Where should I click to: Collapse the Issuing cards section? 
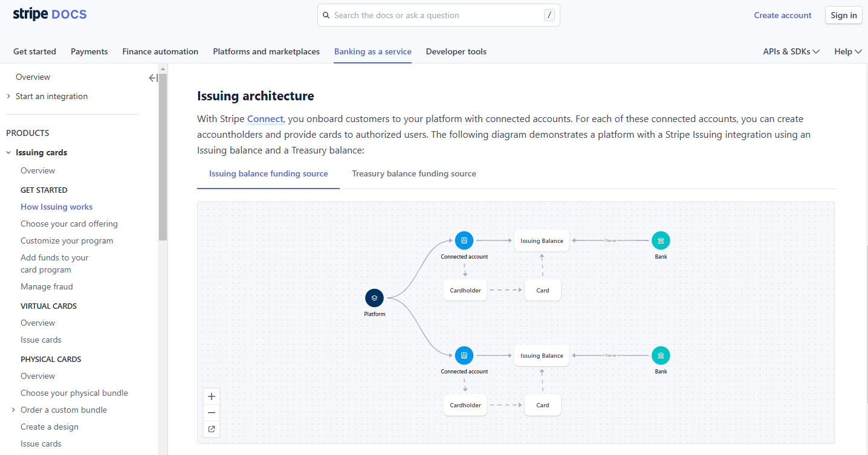click(8, 153)
